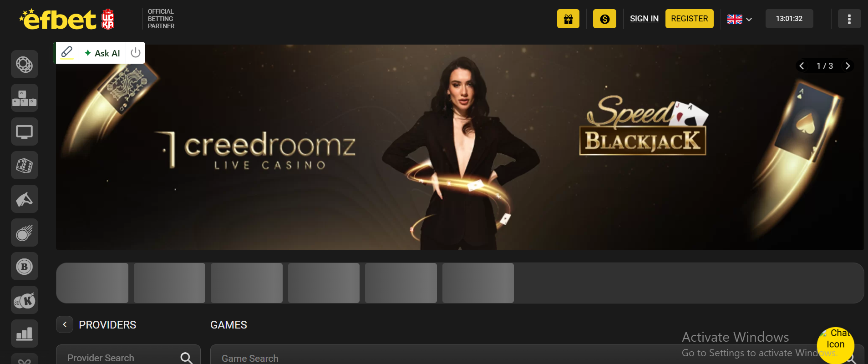Image resolution: width=868 pixels, height=364 pixels.
Task: Click the SIGN IN link
Action: pos(644,19)
